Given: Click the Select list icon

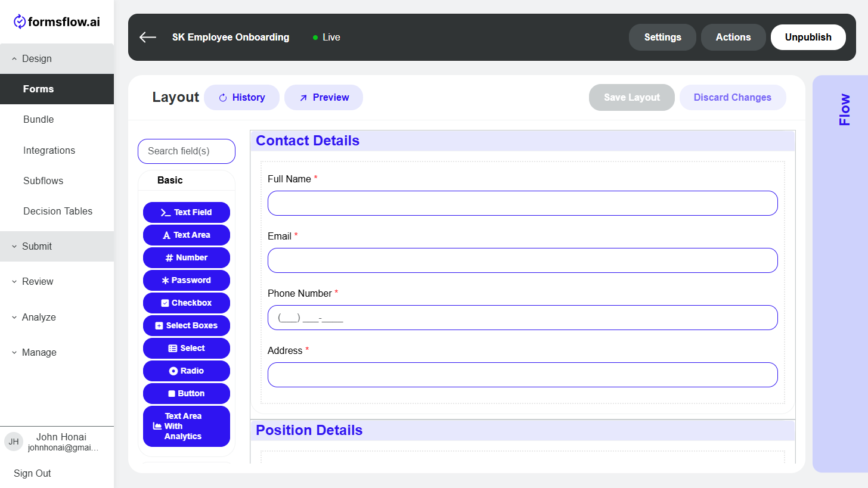Looking at the screenshot, I should pyautogui.click(x=173, y=349).
